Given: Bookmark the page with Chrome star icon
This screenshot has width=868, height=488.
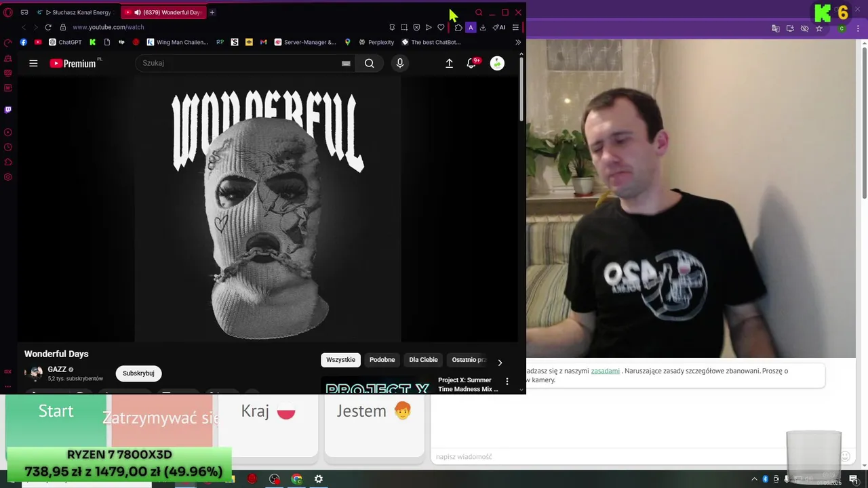Looking at the screenshot, I should (819, 28).
